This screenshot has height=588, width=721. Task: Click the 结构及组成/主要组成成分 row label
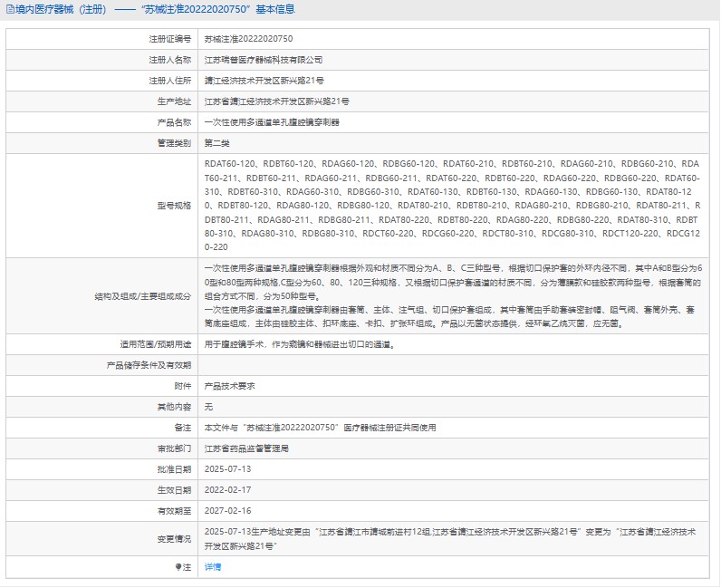click(143, 296)
